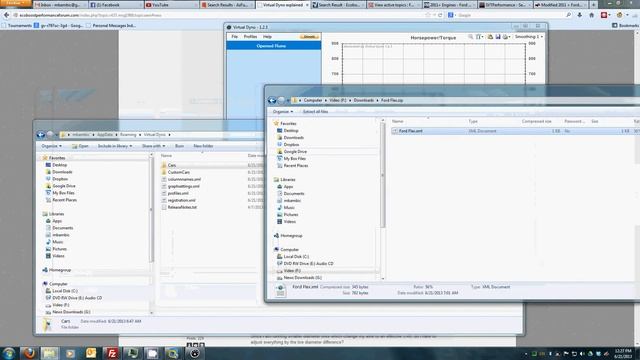Image resolution: width=640 pixels, height=360 pixels.
Task: Open the Share with dropdown
Action: [153, 146]
